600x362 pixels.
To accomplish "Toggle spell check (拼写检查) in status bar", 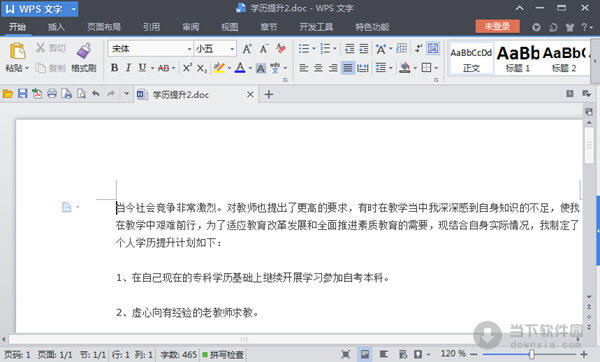I will (223, 355).
